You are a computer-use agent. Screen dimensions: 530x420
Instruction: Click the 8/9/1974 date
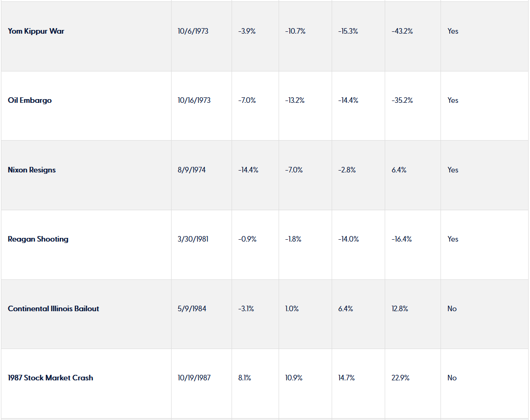pos(191,170)
